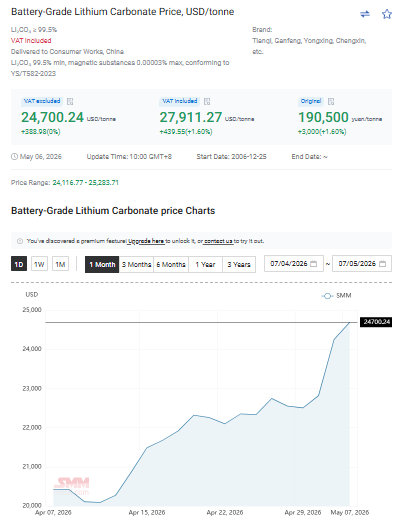The height and width of the screenshot is (527, 400).
Task: Click the Start Date: 2006-12-25 text
Action: coord(231,157)
